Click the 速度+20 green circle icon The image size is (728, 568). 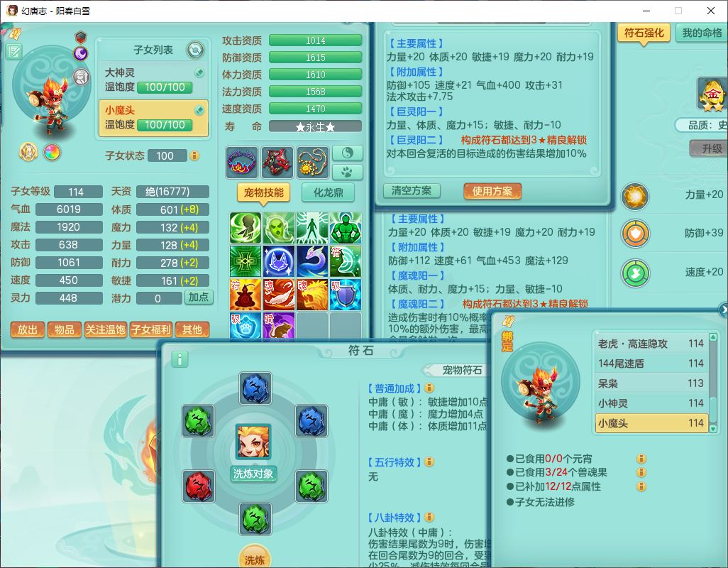click(x=635, y=273)
